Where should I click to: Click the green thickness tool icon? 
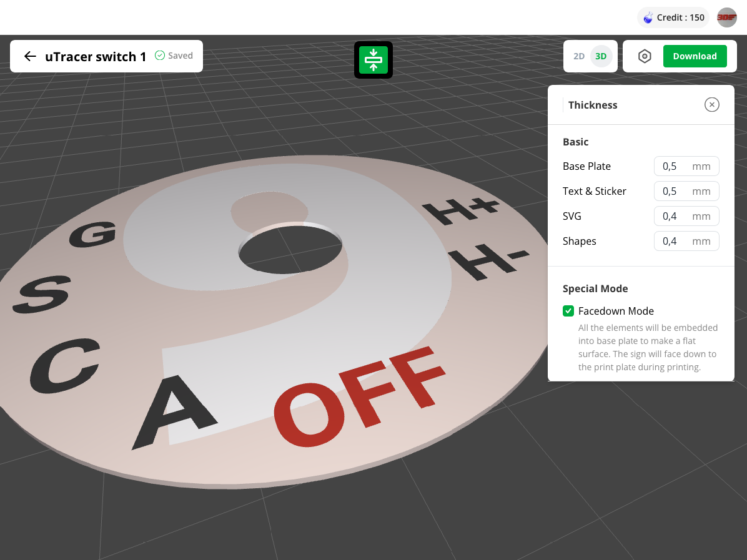pyautogui.click(x=373, y=60)
